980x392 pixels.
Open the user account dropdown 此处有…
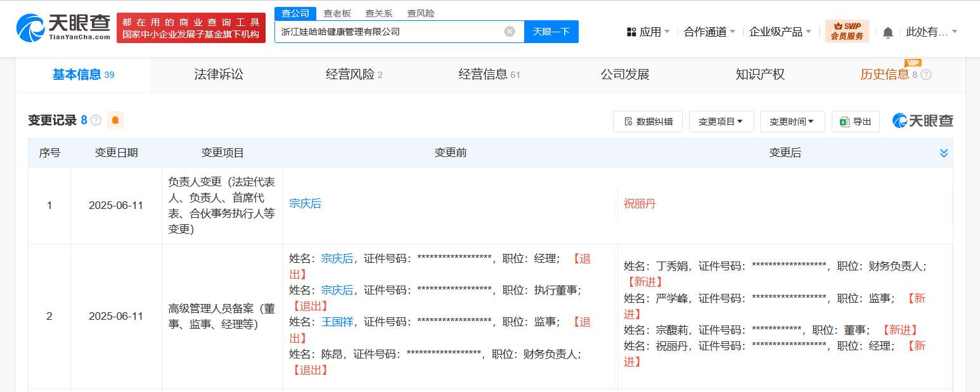point(932,32)
